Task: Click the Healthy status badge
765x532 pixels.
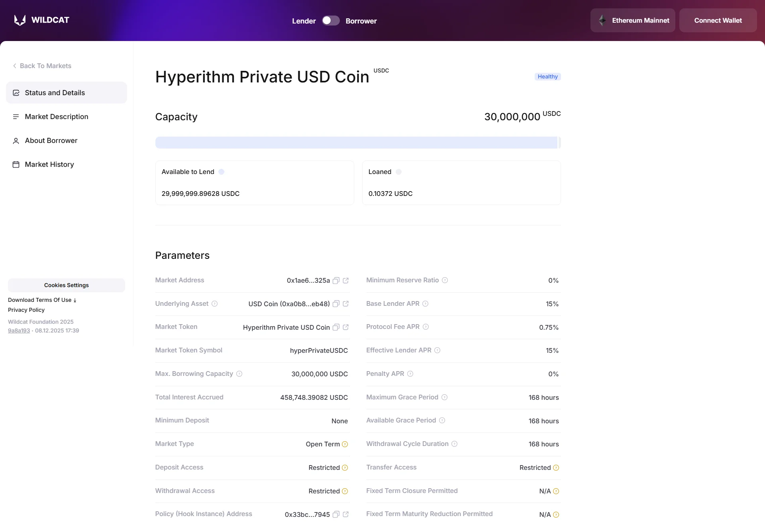Action: pos(547,76)
